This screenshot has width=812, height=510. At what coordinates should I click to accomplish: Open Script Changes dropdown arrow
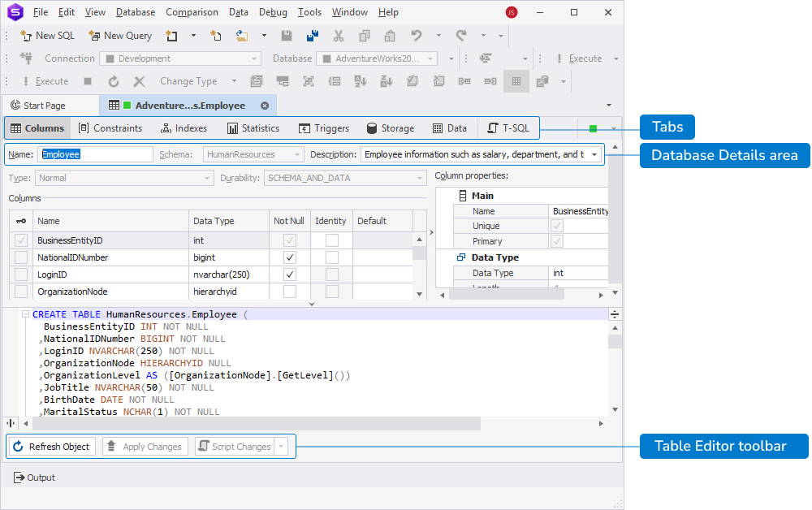281,447
